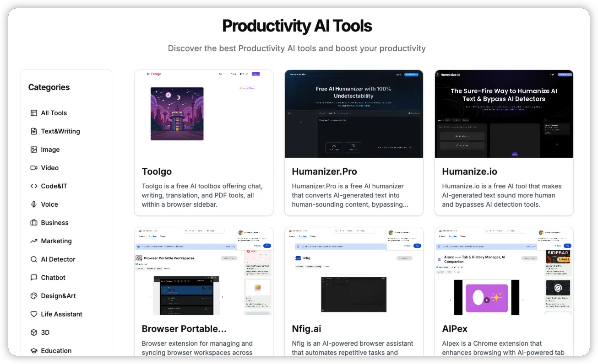Open the AIPex screenshot thumbnail
The width and height of the screenshot is (598, 364).
pos(504,271)
